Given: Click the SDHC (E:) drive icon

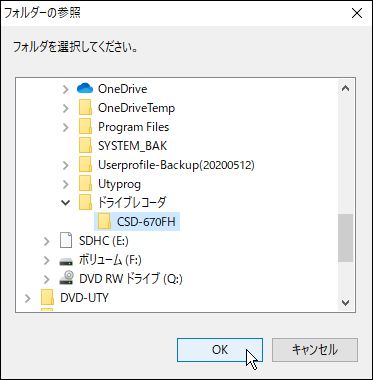Looking at the screenshot, I should (x=66, y=241).
